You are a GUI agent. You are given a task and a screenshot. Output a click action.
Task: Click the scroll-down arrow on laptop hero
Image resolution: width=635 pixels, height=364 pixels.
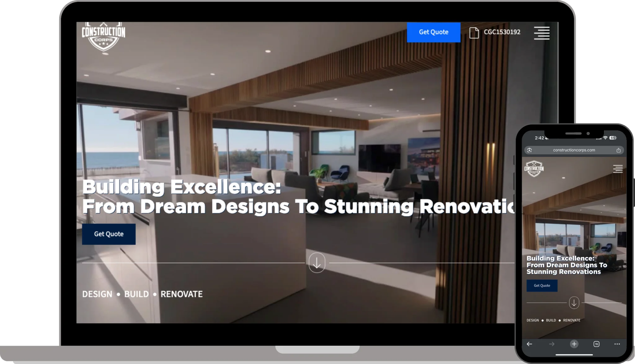pyautogui.click(x=317, y=263)
